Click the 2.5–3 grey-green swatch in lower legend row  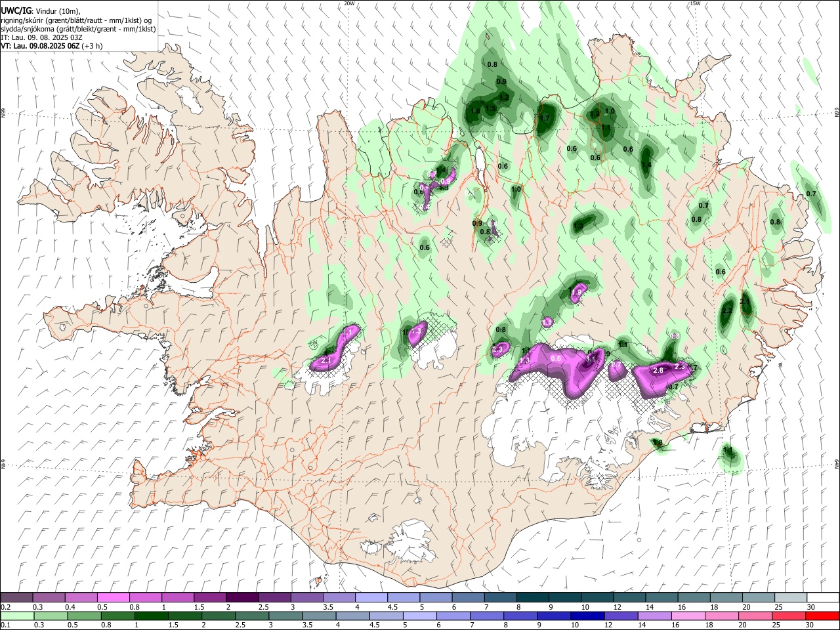251,616
